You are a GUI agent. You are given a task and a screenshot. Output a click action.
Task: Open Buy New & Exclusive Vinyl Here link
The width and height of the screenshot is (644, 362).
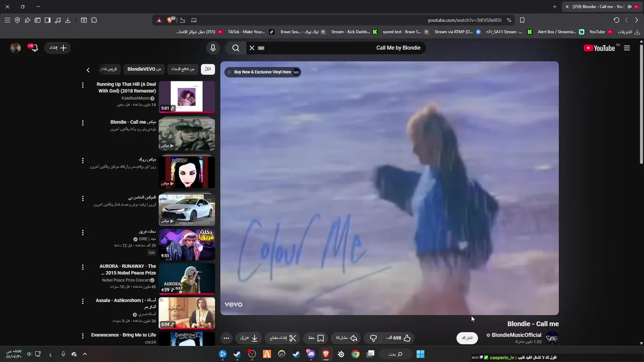263,72
